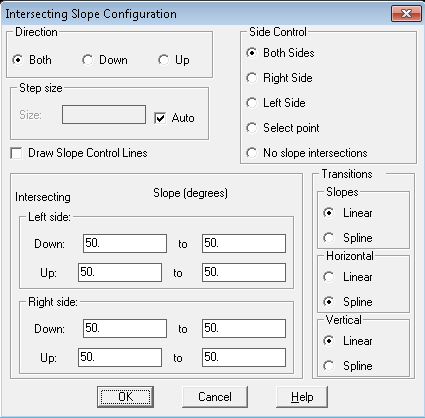The height and width of the screenshot is (418, 425).
Task: Enable Draw Slope Control Lines
Action: (16, 153)
